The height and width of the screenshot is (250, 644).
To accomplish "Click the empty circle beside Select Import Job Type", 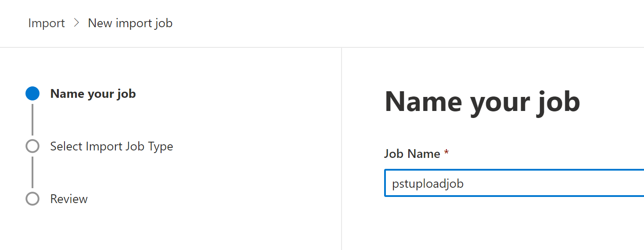I will tap(32, 146).
